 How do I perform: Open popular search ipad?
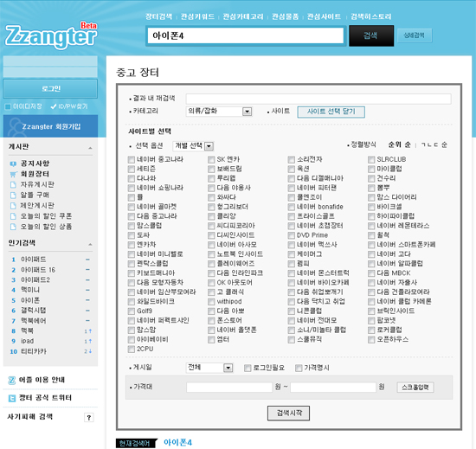click(x=28, y=342)
